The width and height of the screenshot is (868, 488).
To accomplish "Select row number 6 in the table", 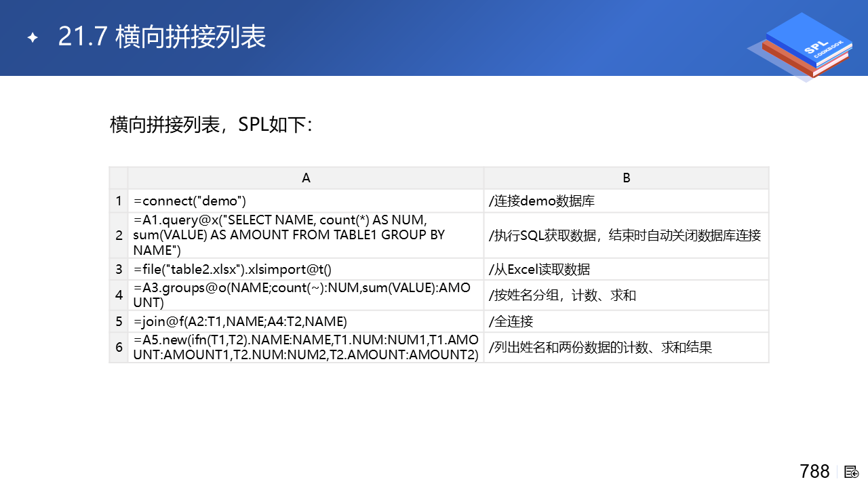I will coord(119,347).
